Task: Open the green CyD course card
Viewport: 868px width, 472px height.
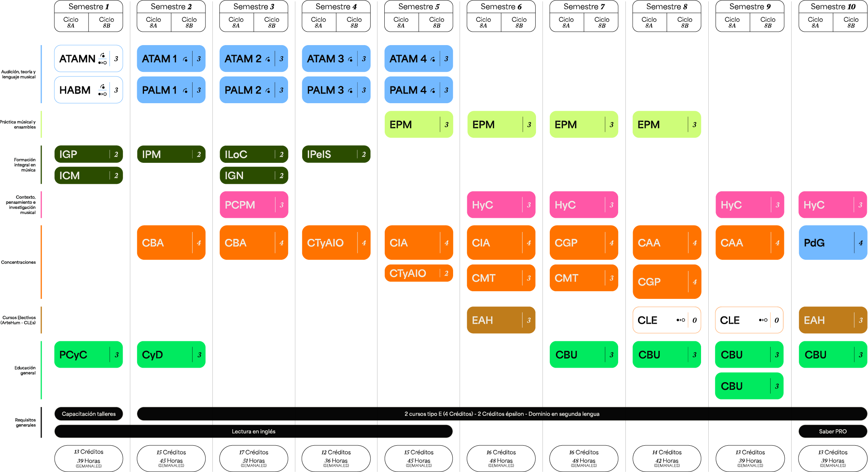Action: [171, 354]
